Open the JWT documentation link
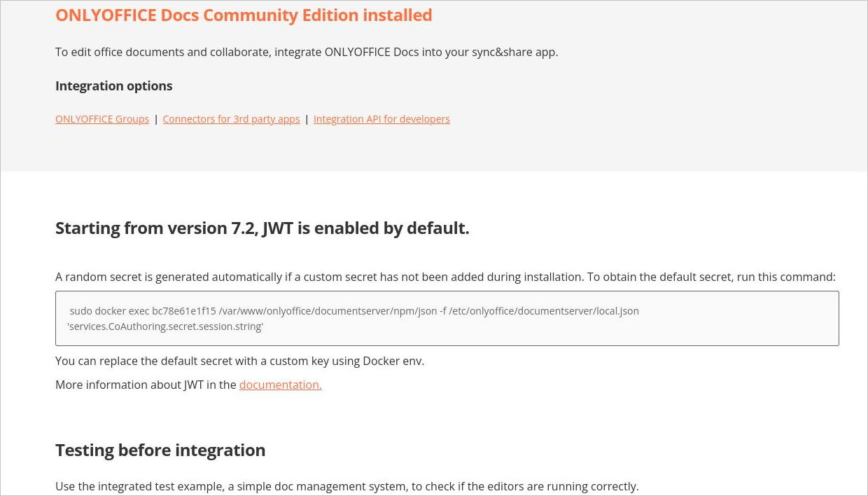The width and height of the screenshot is (868, 496). pos(280,385)
